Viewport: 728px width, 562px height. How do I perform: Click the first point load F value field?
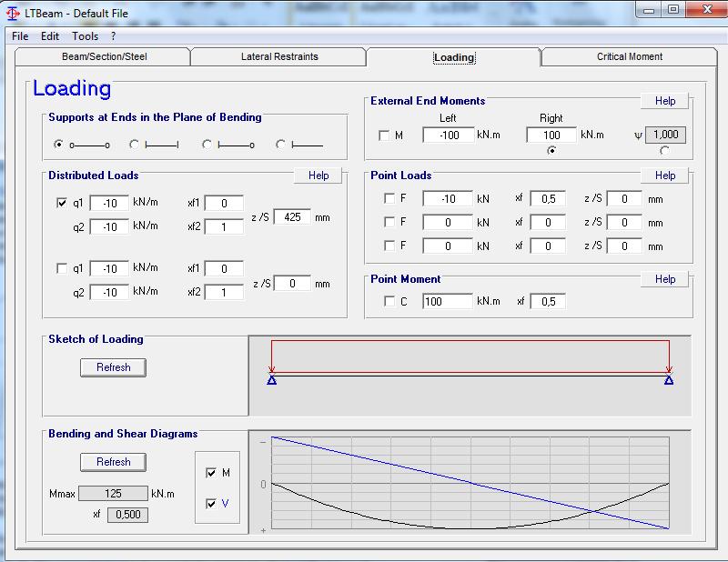point(448,199)
